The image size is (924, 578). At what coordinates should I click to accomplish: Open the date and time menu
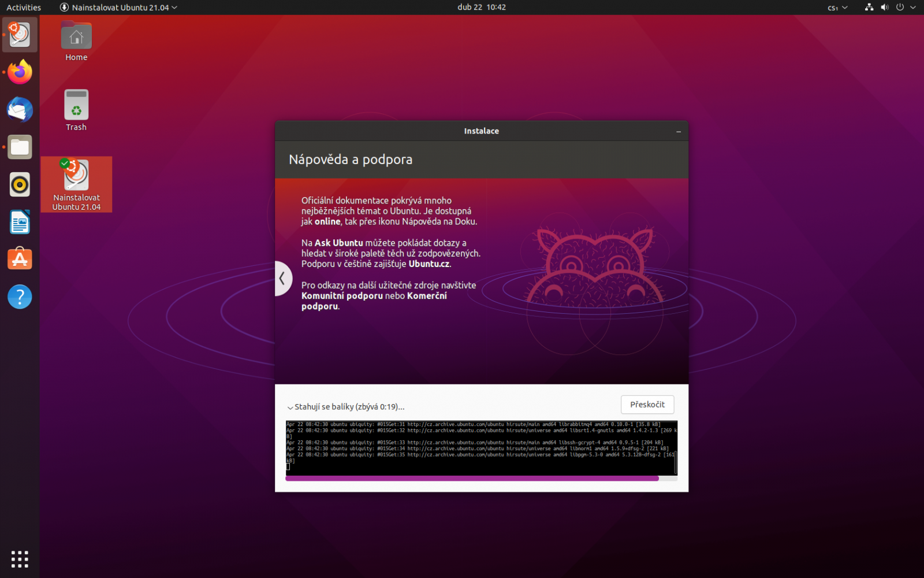482,8
